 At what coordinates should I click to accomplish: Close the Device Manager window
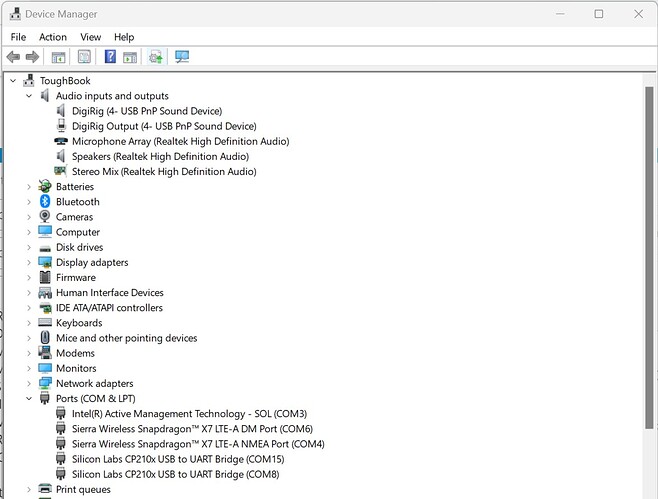(x=638, y=14)
